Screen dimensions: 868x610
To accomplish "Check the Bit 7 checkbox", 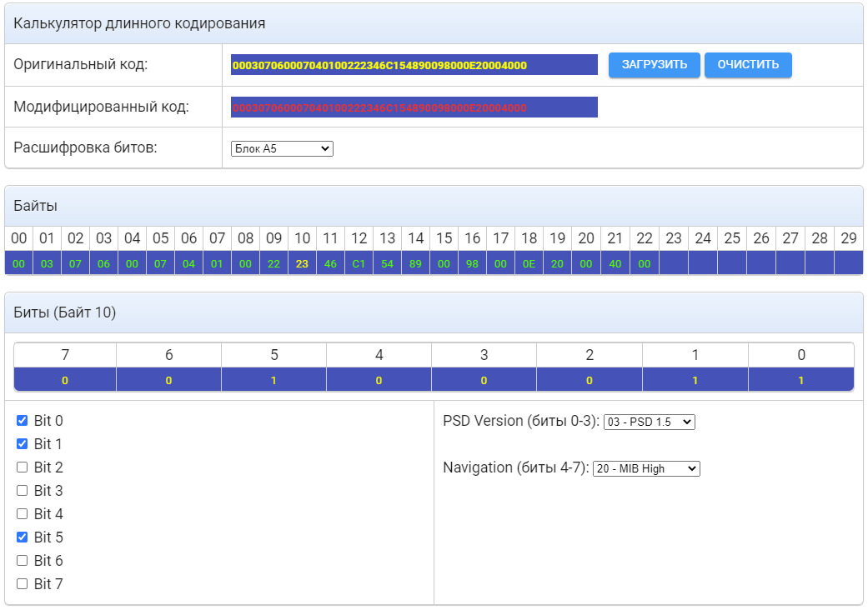I will coord(23,584).
